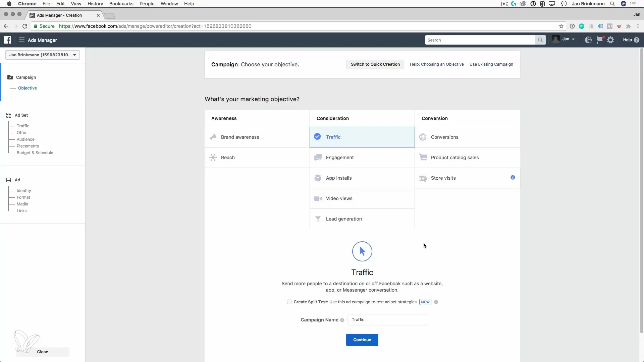644x362 pixels.
Task: Toggle the selected Traffic objective checkmark
Action: [317, 137]
